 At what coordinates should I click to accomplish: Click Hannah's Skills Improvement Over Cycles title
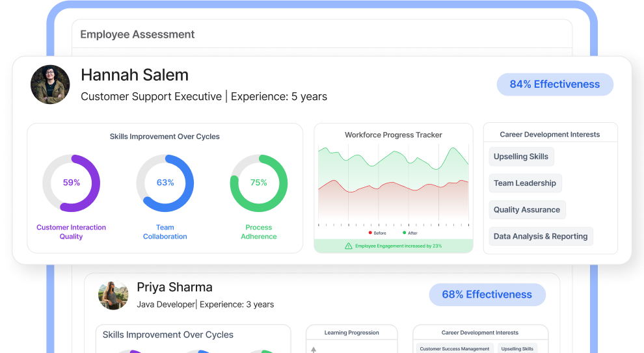pos(165,137)
